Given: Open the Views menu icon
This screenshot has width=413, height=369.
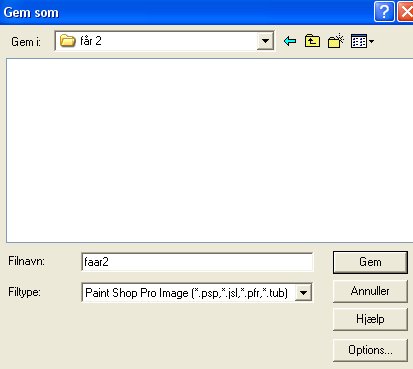Looking at the screenshot, I should 359,41.
